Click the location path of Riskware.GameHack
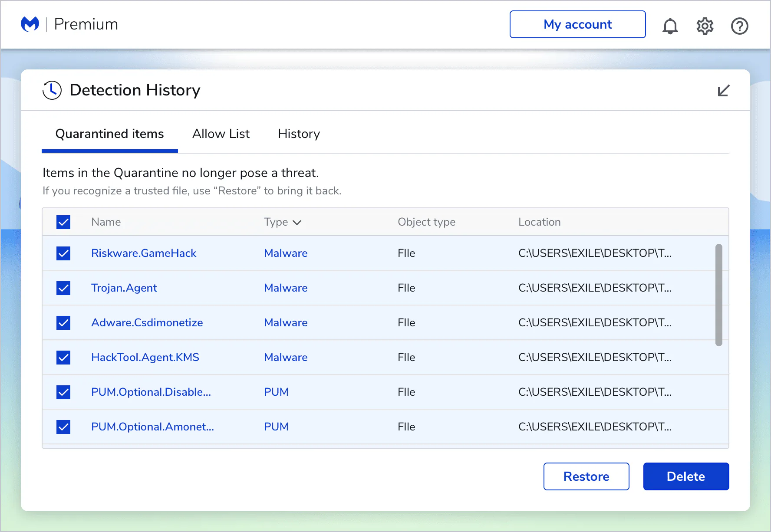This screenshot has width=771, height=532. click(595, 253)
